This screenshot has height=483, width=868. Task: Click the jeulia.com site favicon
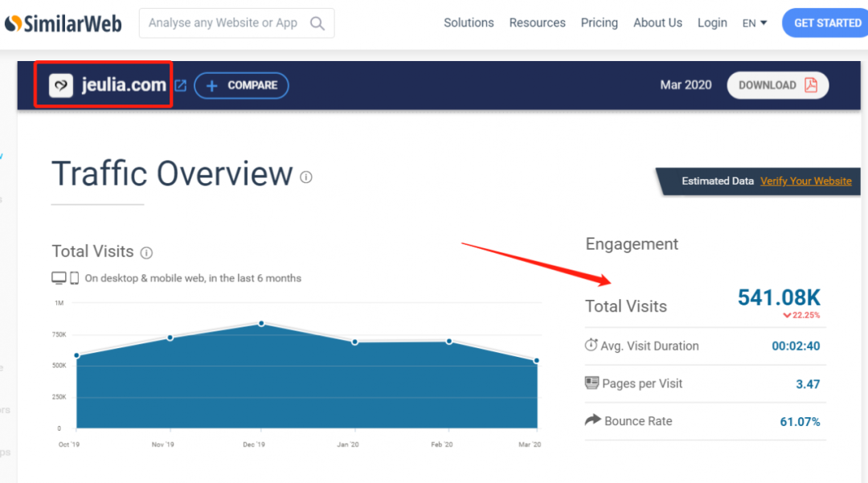coord(61,85)
